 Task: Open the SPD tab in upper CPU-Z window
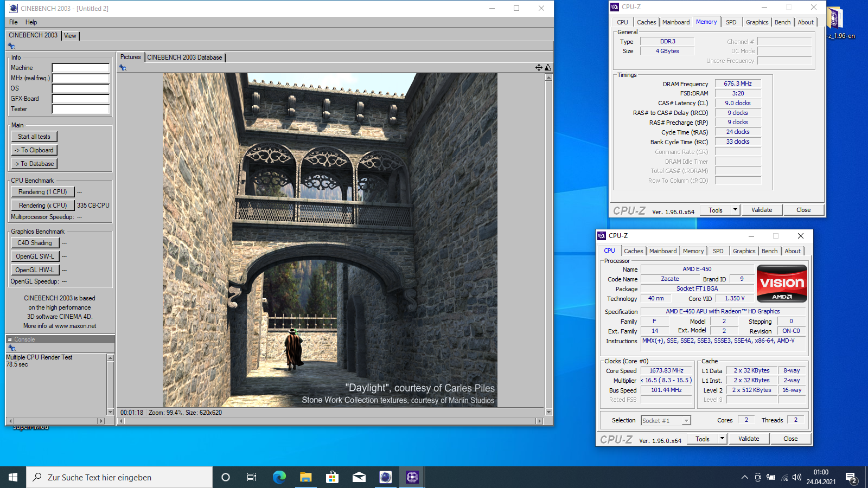pyautogui.click(x=731, y=22)
